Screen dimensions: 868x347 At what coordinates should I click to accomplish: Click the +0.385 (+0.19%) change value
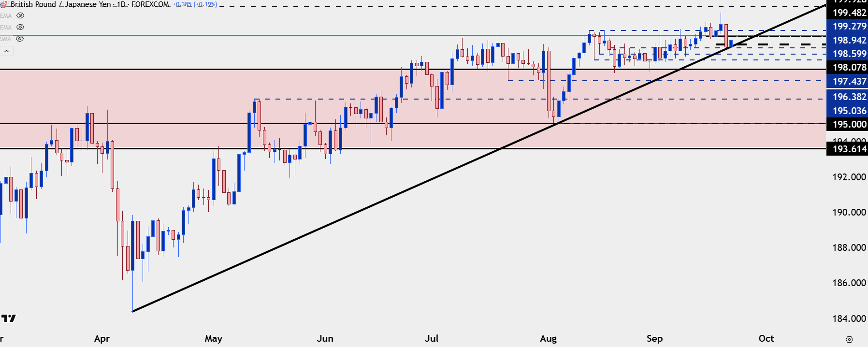pos(195,4)
